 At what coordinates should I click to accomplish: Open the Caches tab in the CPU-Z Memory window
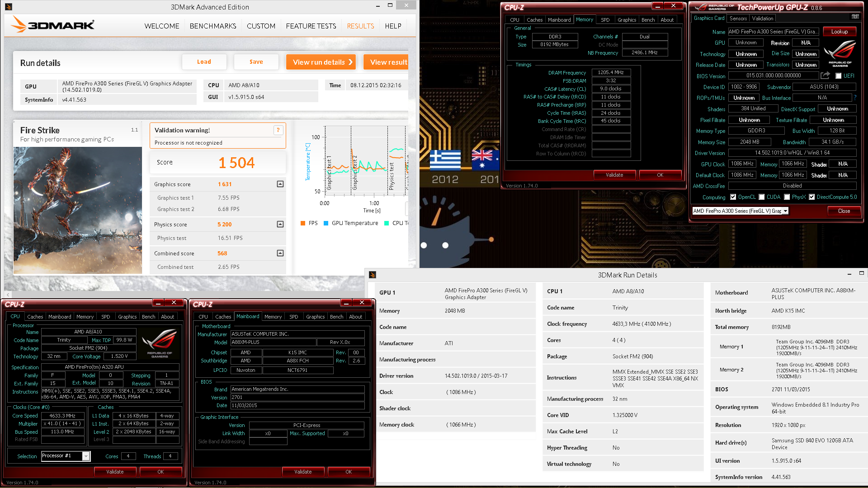point(534,20)
